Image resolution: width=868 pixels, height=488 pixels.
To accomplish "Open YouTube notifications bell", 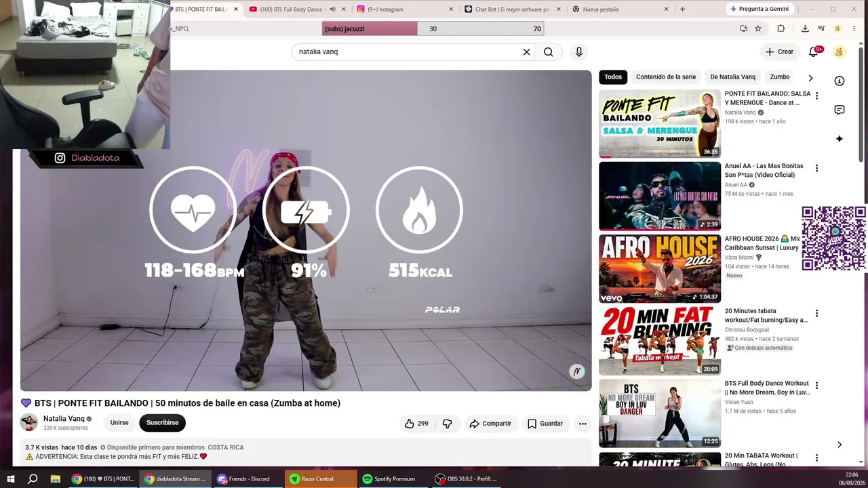I will coord(814,52).
